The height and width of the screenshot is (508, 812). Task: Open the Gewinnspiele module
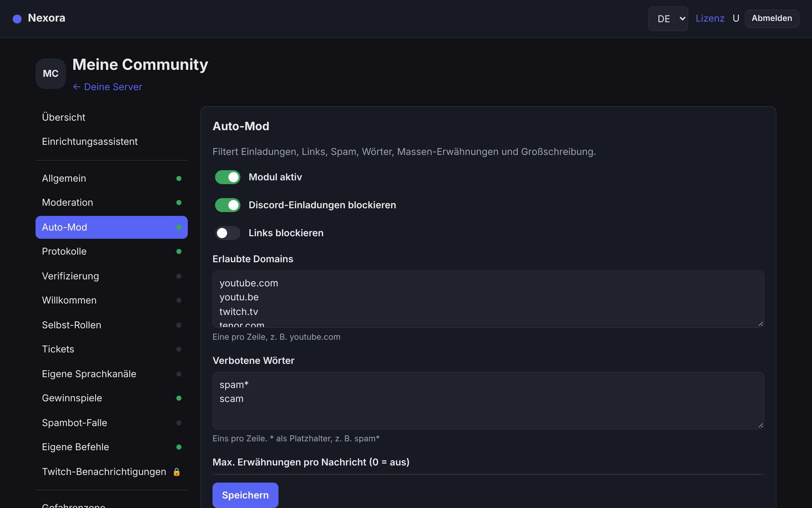(111, 398)
